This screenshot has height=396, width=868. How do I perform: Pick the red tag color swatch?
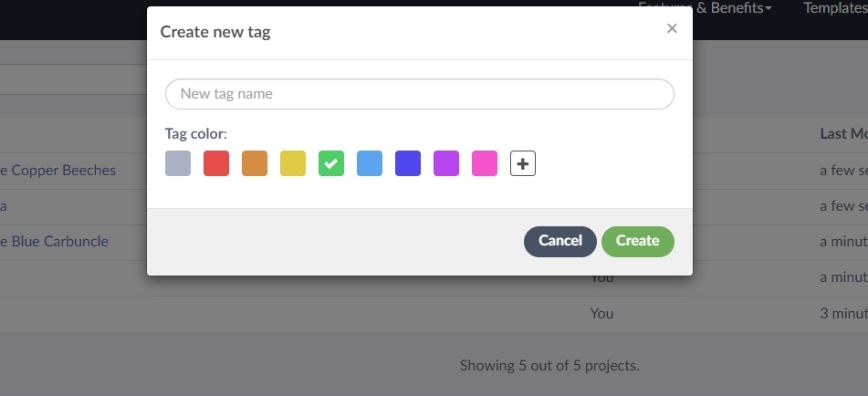coord(216,163)
